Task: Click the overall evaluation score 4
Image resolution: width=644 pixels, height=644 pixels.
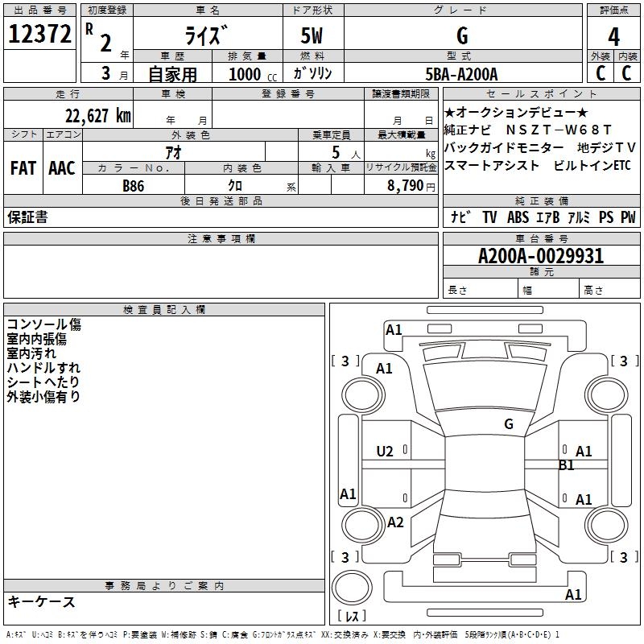Action: coord(613,36)
